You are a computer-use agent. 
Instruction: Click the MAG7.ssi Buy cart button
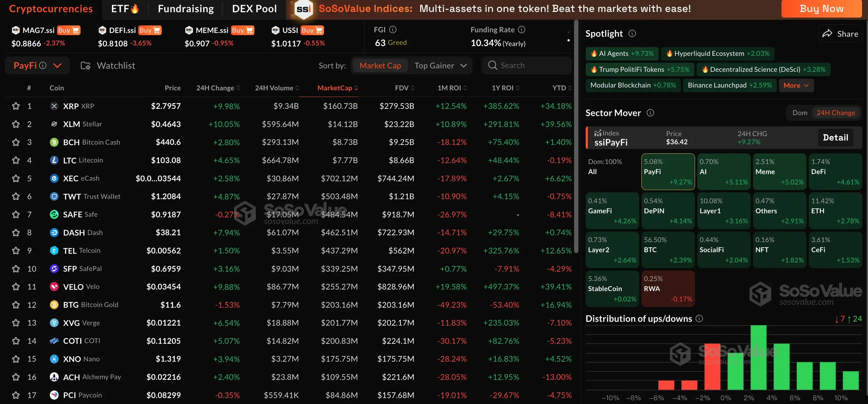coord(68,30)
